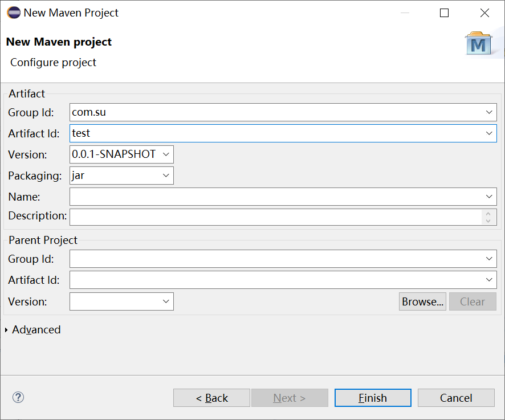Open the Version 0.0.1-SNAPSHOT dropdown

pyautogui.click(x=166, y=154)
